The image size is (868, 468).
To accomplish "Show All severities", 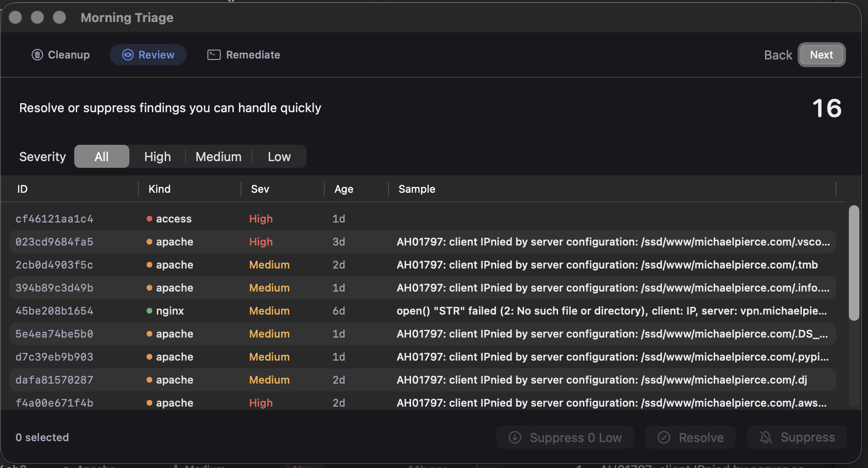I will tap(102, 157).
